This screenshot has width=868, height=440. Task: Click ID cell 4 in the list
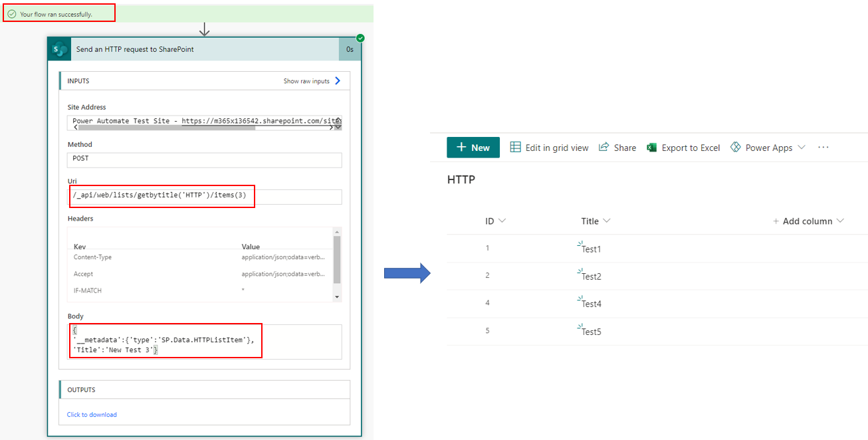click(487, 303)
